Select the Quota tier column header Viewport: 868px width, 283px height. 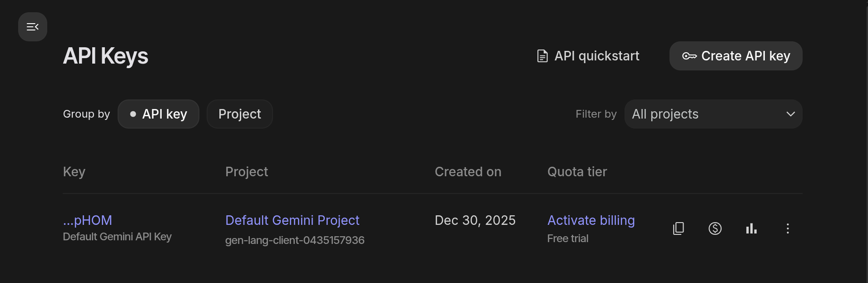[577, 172]
